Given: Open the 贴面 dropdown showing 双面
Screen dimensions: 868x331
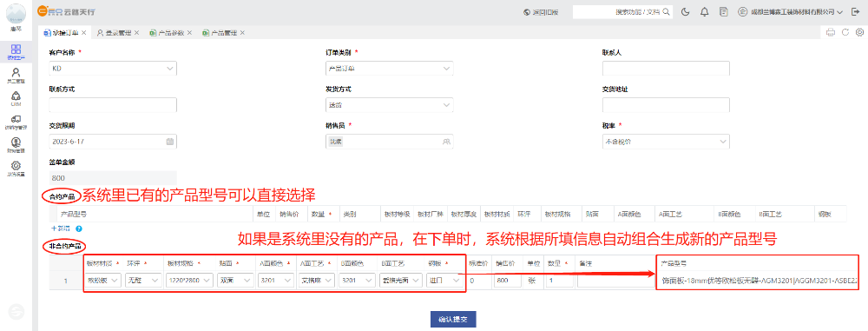Looking at the screenshot, I should (x=235, y=281).
